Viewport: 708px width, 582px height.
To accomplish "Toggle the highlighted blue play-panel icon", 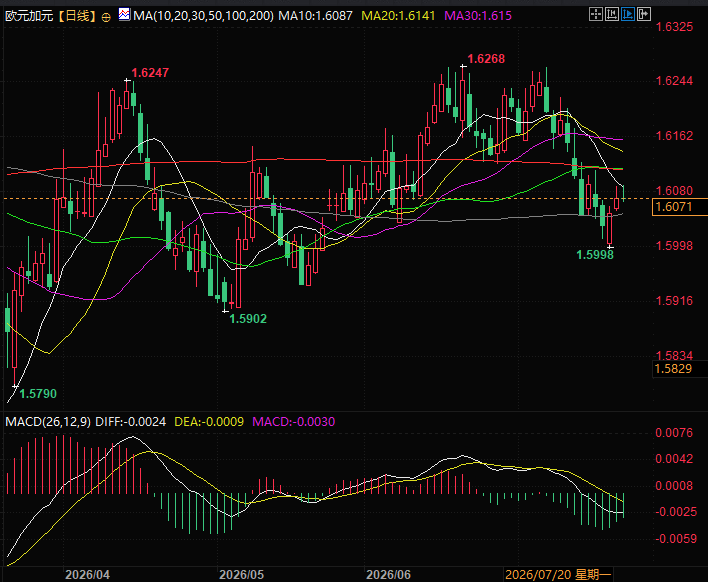I will [x=628, y=14].
